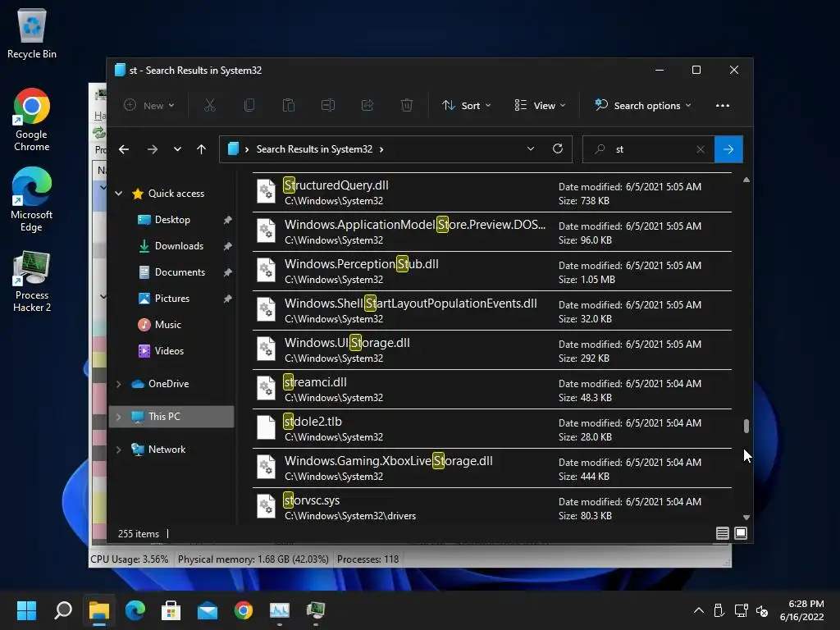Click the Copy icon in toolbar
840x630 pixels.
(249, 106)
